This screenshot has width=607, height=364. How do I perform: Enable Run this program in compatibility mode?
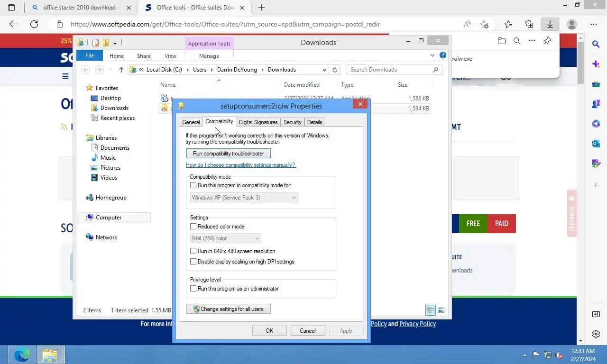click(x=193, y=185)
